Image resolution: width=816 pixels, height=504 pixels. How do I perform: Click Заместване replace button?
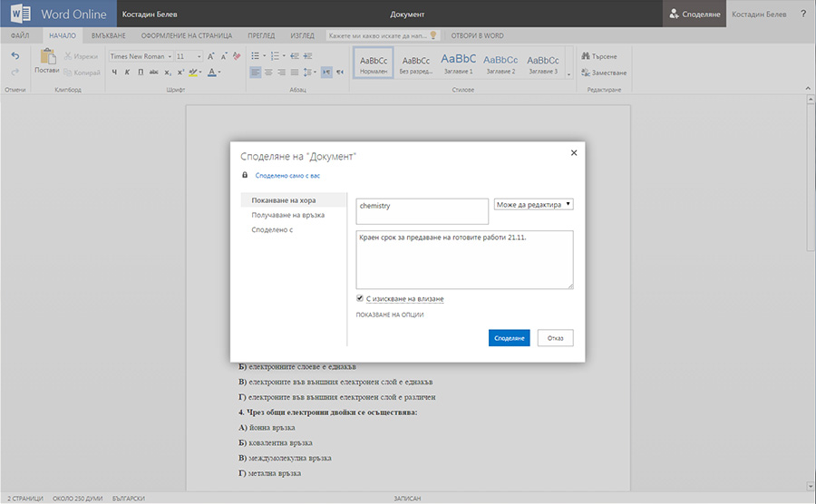604,73
